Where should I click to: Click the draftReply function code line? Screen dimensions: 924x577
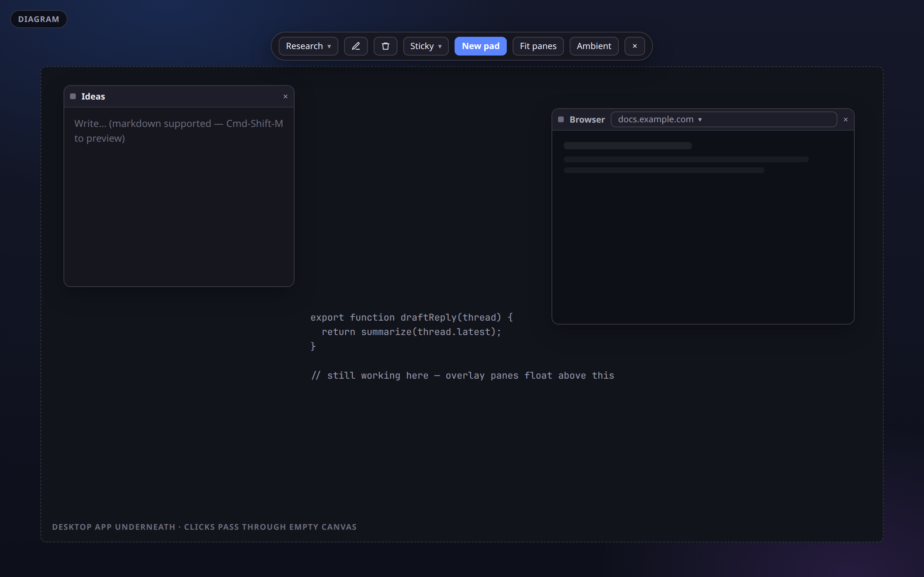[x=411, y=317]
